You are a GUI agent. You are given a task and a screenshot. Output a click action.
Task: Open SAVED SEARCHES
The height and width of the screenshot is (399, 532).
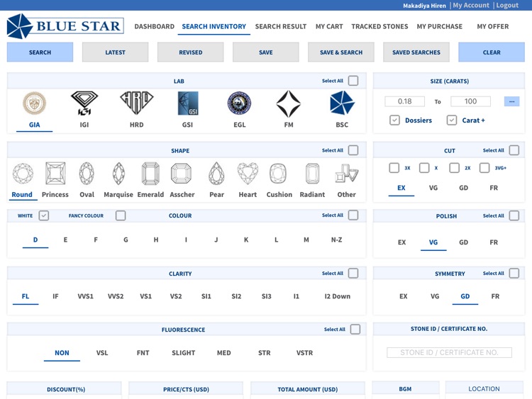[x=416, y=52]
